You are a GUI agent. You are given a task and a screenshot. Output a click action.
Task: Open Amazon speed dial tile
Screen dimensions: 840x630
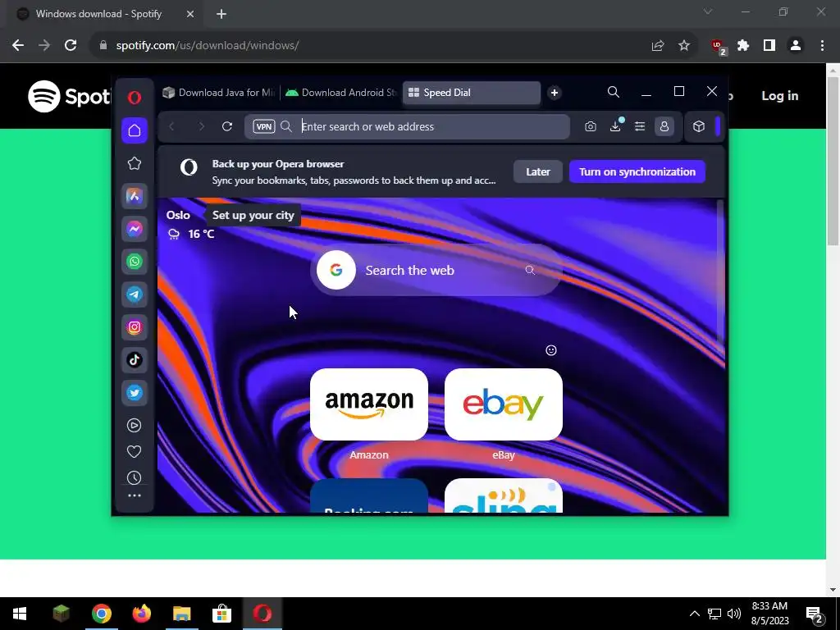[x=369, y=404]
